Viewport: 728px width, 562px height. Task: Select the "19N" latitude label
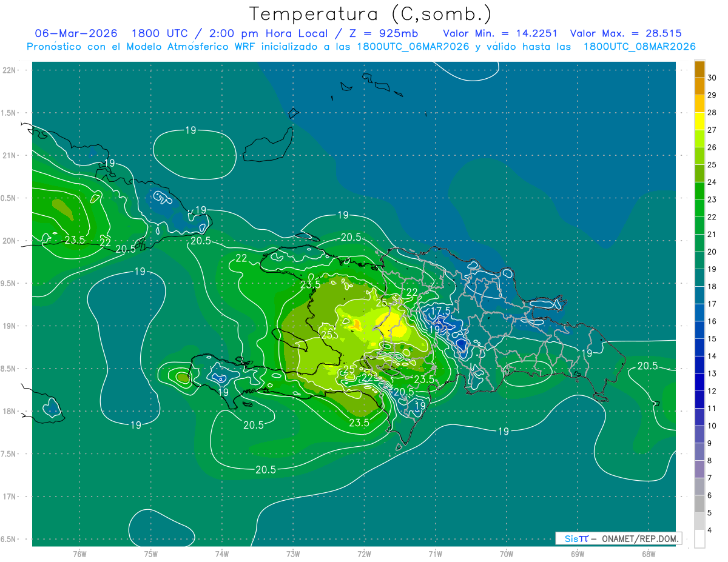(x=9, y=326)
